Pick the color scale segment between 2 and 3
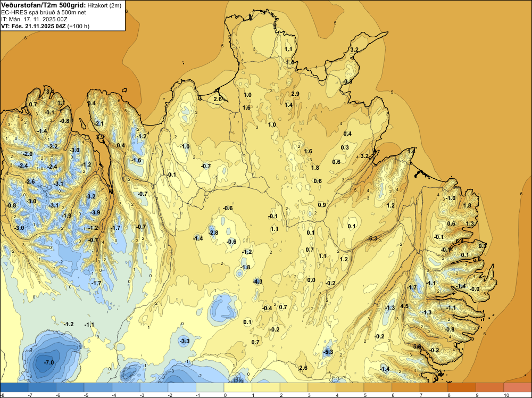Image resolution: width=532 pixels, height=398 pixels. 294,387
